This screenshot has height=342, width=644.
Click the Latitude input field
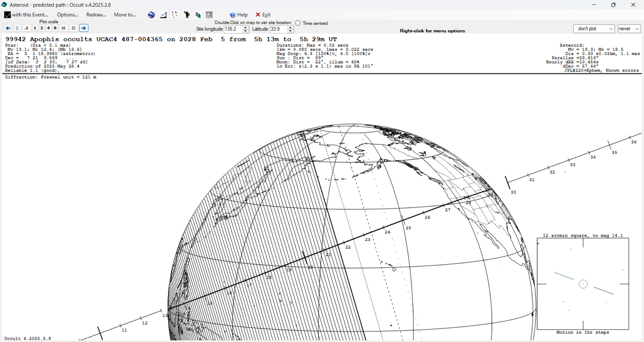click(279, 29)
